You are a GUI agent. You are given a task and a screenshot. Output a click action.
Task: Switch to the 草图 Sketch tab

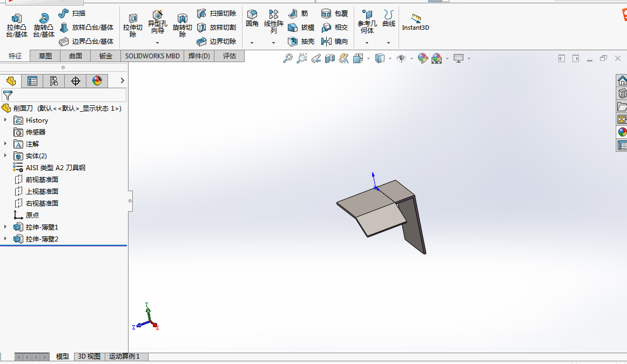pyautogui.click(x=45, y=56)
